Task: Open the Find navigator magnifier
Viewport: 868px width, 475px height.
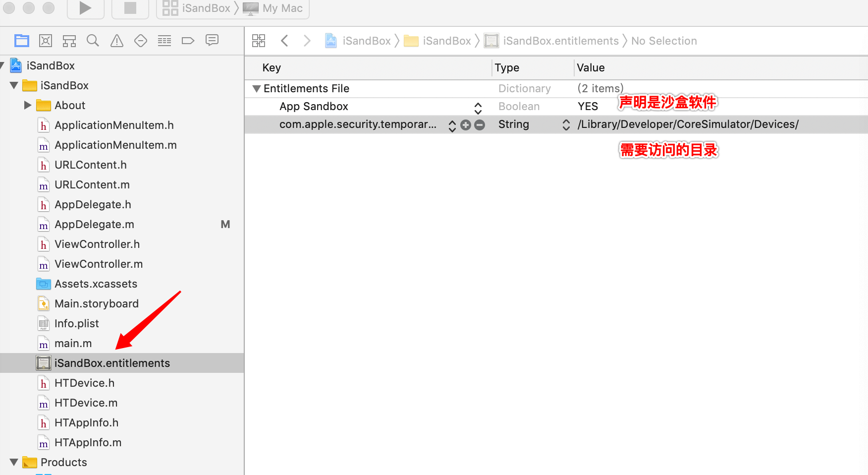Action: click(x=93, y=41)
